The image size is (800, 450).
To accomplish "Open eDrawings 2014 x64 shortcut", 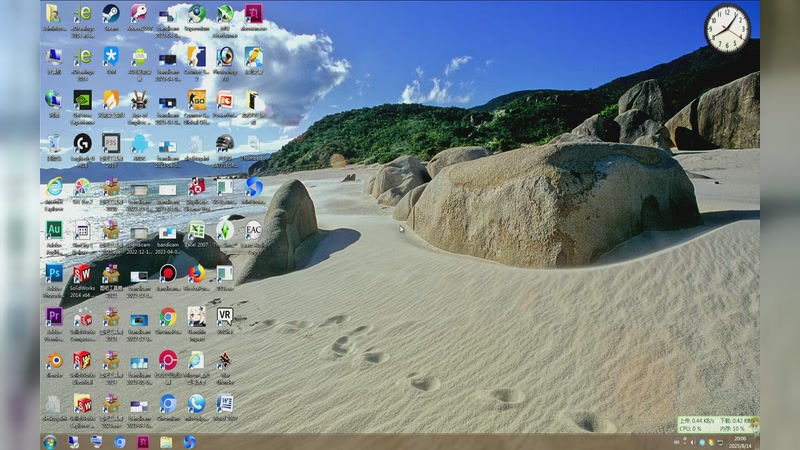I will click(x=82, y=13).
